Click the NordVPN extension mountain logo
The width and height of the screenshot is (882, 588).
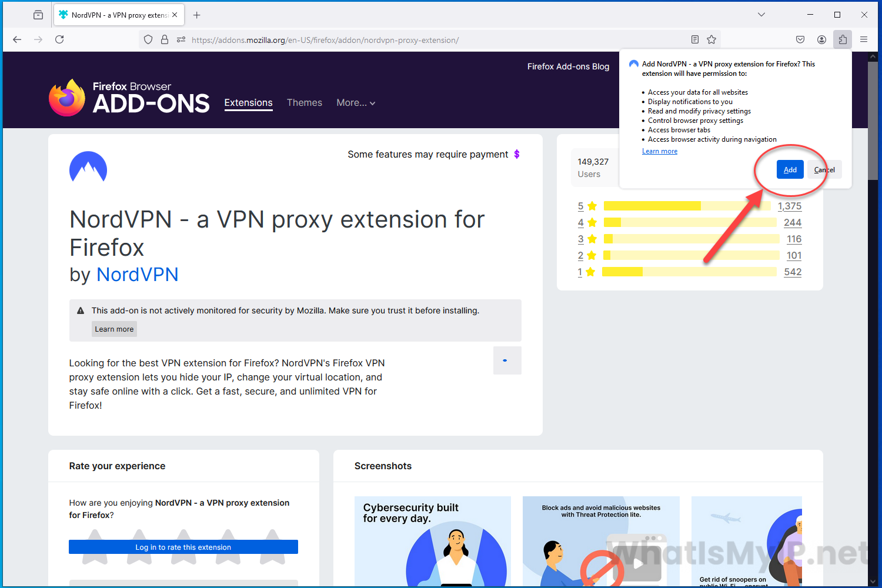point(88,167)
